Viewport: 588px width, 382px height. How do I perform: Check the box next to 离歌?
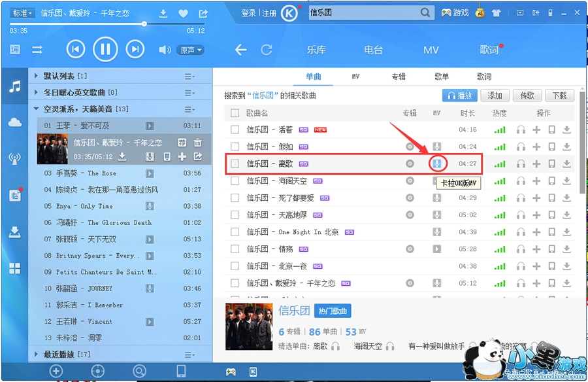(x=235, y=164)
